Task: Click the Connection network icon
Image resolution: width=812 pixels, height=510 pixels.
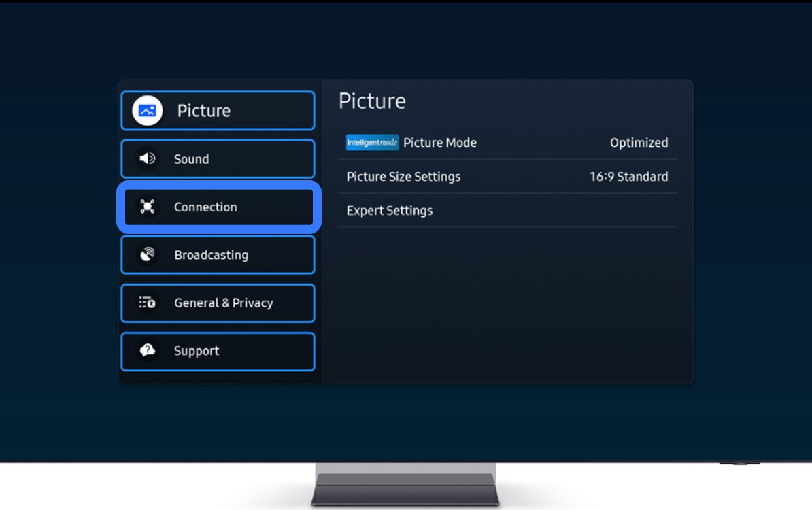Action: click(148, 207)
